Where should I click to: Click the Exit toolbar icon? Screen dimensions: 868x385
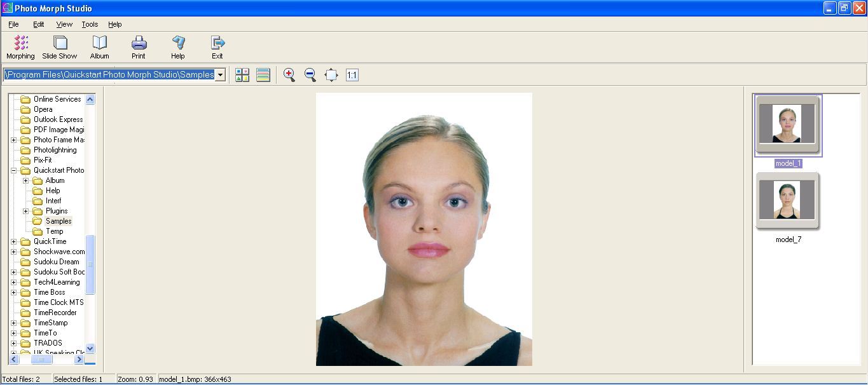(217, 47)
